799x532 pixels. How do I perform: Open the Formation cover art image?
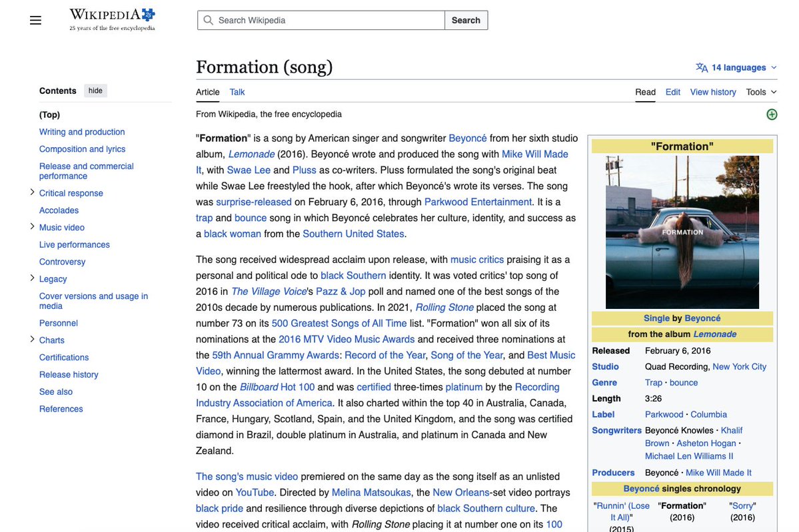click(682, 232)
